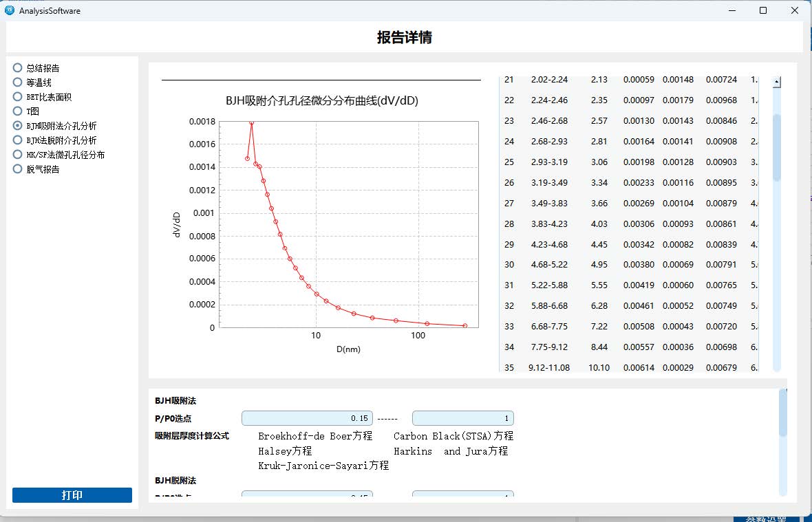The height and width of the screenshot is (522, 812).
Task: Select the T图 radio button
Action: [x=18, y=111]
